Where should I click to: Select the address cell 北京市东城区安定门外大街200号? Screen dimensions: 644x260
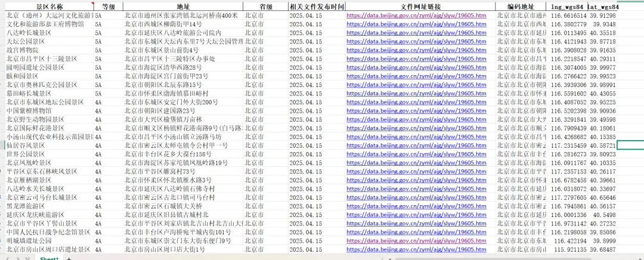tap(183, 103)
